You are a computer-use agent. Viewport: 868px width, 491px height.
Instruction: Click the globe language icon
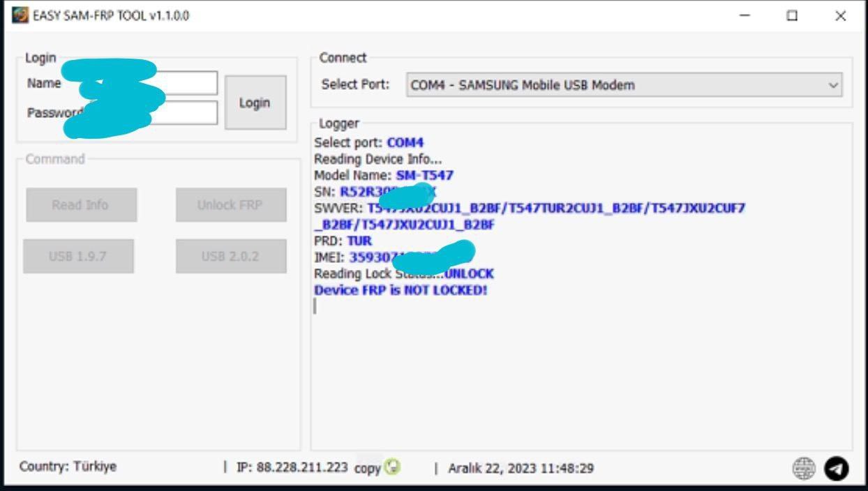[x=804, y=469]
